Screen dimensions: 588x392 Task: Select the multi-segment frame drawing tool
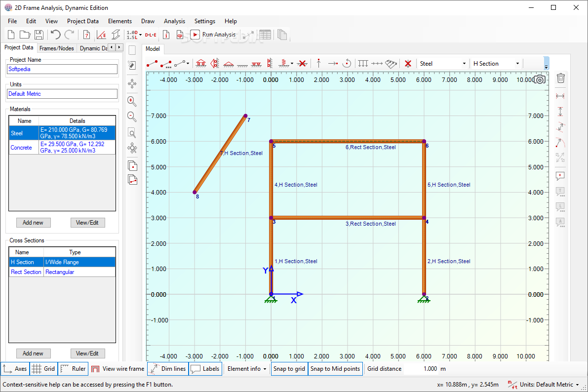point(166,63)
